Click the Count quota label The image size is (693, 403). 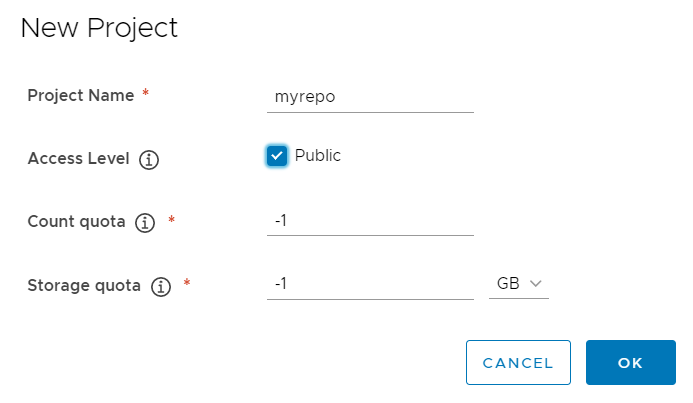tap(77, 222)
